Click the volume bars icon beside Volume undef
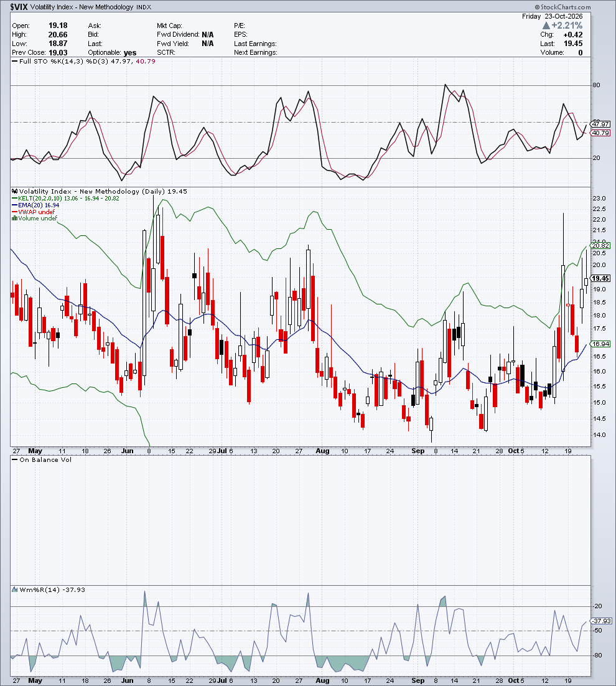The height and width of the screenshot is (686, 616). click(14, 218)
